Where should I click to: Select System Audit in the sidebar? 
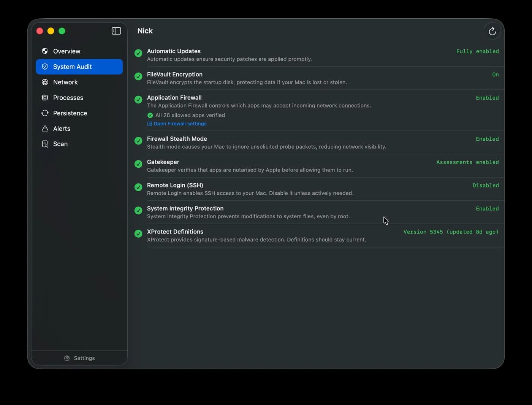tap(79, 67)
